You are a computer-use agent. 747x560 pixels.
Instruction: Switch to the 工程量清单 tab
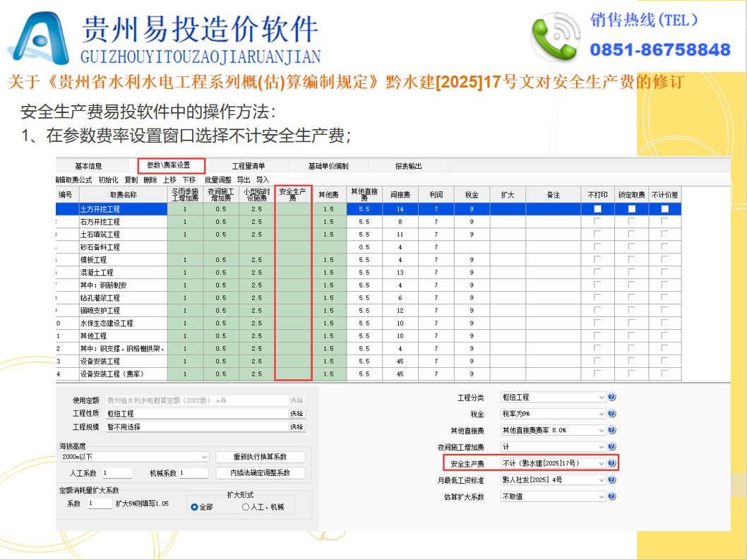[249, 166]
